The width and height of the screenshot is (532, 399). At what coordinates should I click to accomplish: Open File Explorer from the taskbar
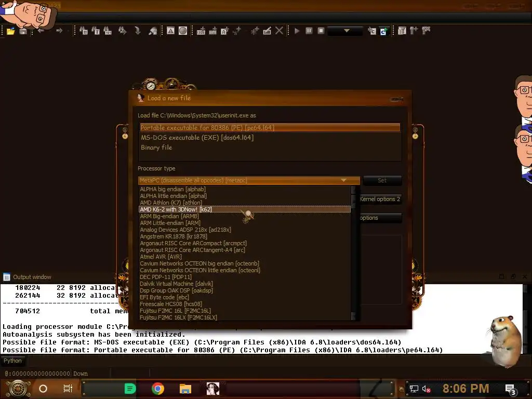click(185, 389)
